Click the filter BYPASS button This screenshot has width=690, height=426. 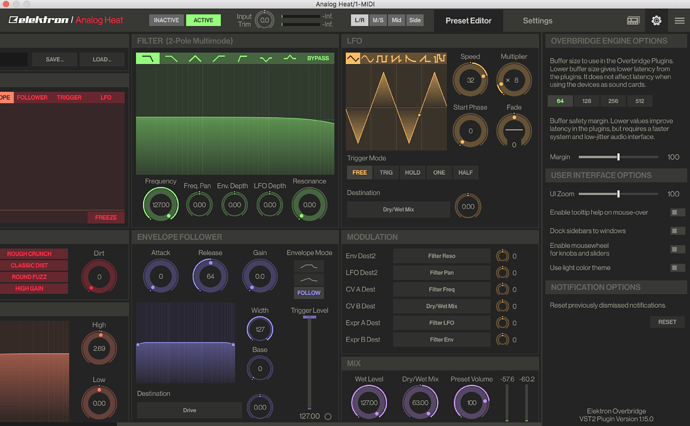(318, 58)
